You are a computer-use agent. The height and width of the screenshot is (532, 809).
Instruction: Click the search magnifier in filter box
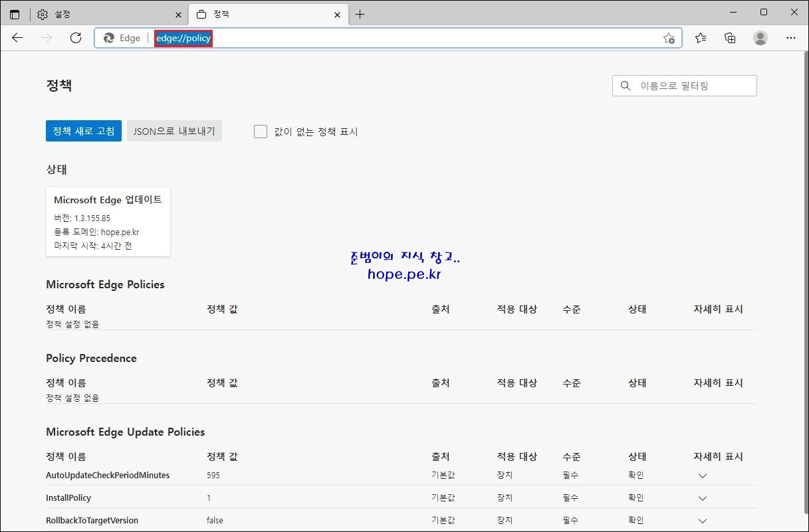[x=625, y=86]
